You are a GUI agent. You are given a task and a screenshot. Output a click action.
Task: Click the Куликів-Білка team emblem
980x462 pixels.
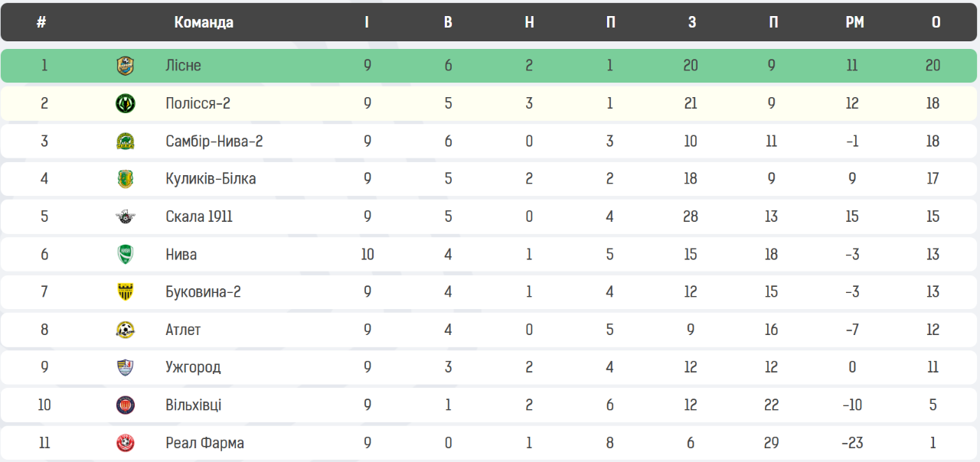coord(125,179)
